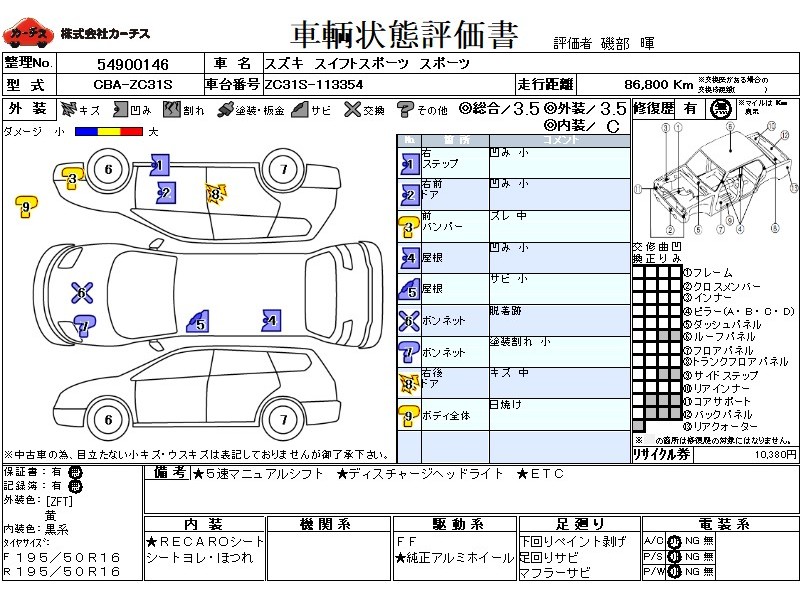Click the キズ scratch legend icon
The width and height of the screenshot is (800, 600).
pyautogui.click(x=68, y=110)
